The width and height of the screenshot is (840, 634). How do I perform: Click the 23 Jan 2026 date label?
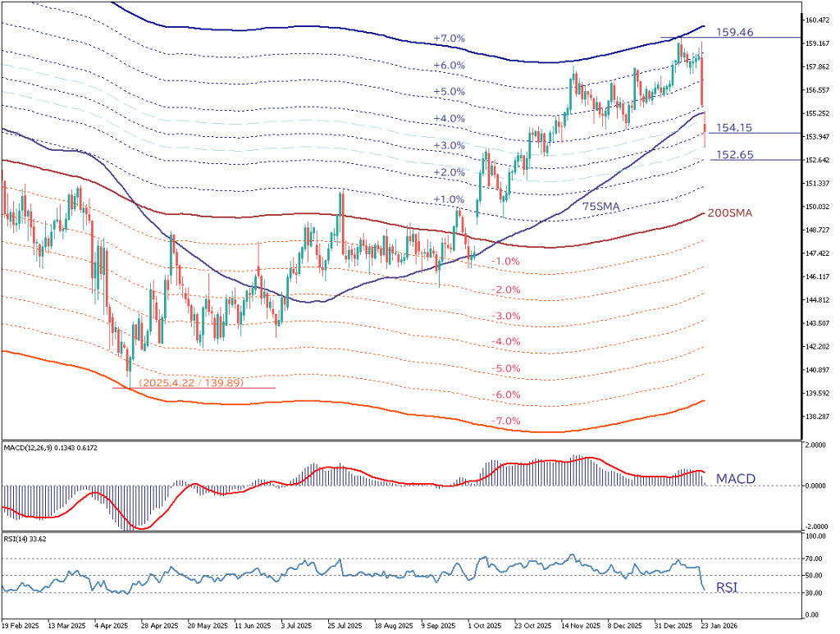pyautogui.click(x=720, y=623)
